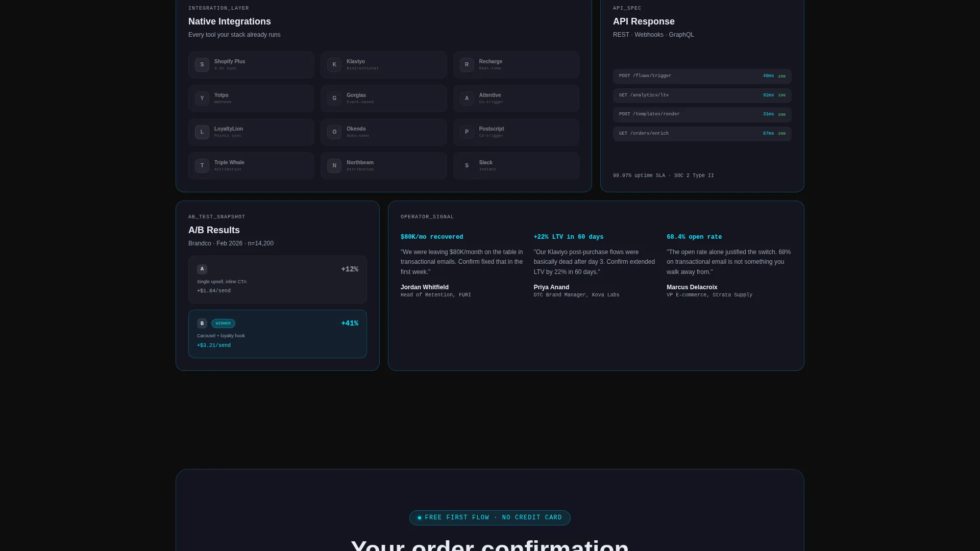
Task: Click the +41% result for variant B
Action: pyautogui.click(x=350, y=323)
